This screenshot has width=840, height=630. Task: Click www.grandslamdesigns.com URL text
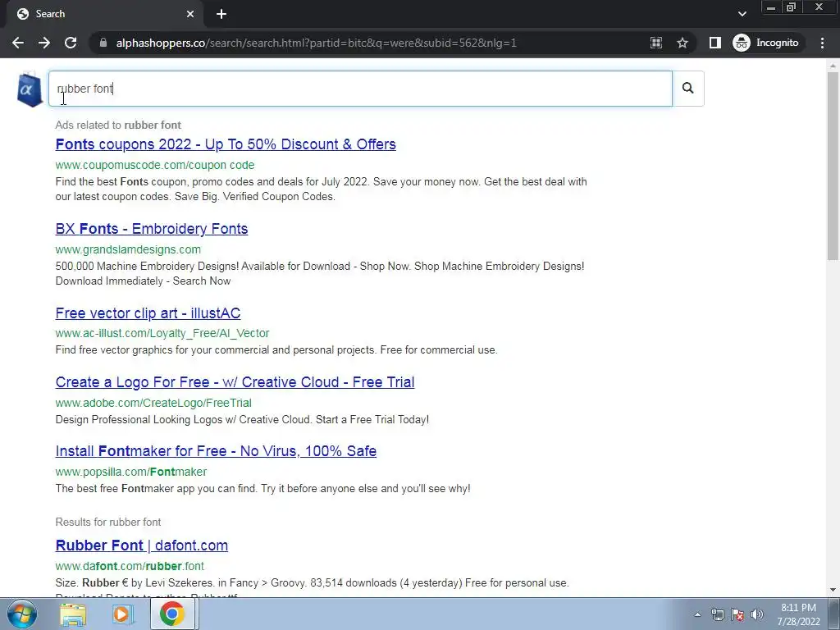(x=128, y=249)
